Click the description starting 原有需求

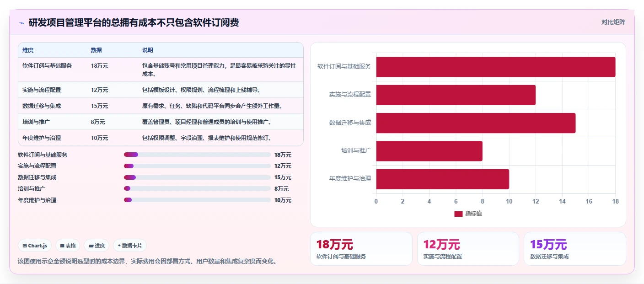212,106
